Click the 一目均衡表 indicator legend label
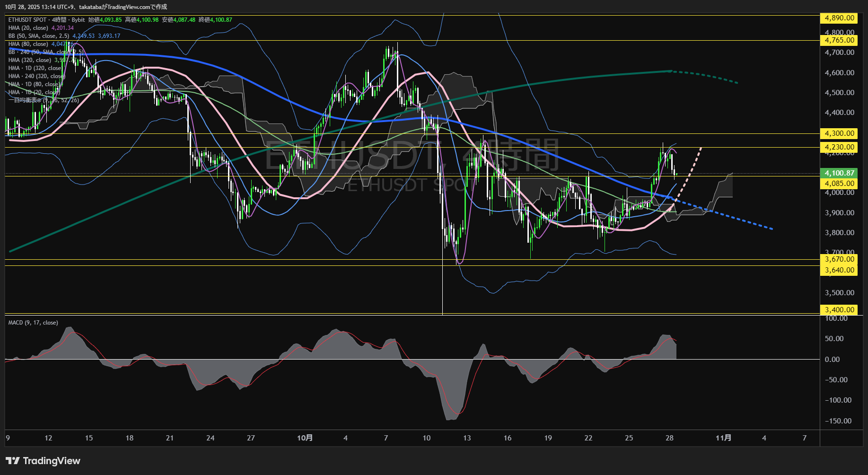The width and height of the screenshot is (868, 475). pos(25,100)
